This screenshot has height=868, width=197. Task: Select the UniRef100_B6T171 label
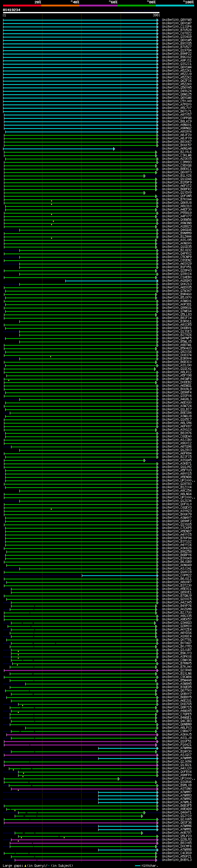coord(177,111)
